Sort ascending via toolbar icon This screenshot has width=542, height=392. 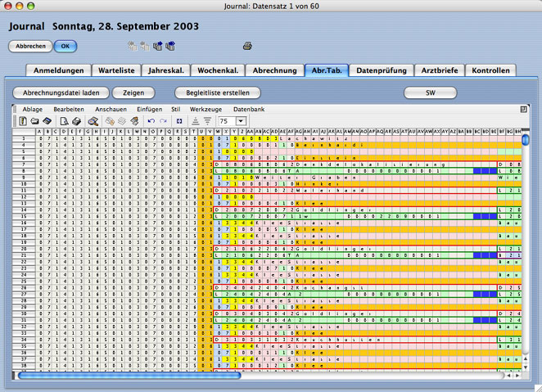[196, 121]
